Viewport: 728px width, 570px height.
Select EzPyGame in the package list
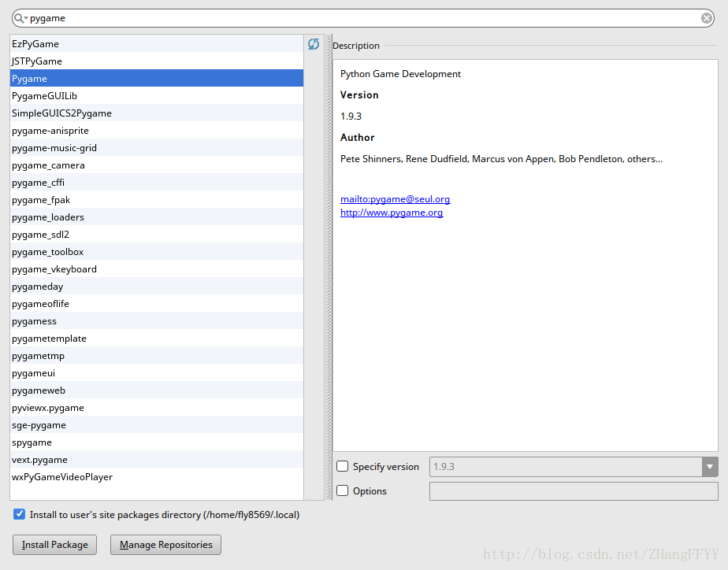157,43
